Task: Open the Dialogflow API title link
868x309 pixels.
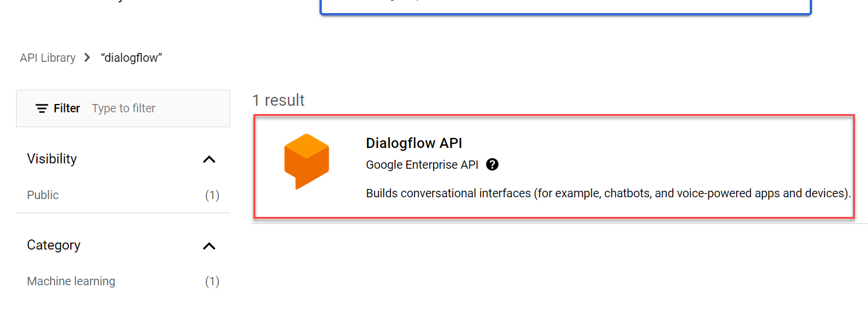Action: click(x=414, y=143)
